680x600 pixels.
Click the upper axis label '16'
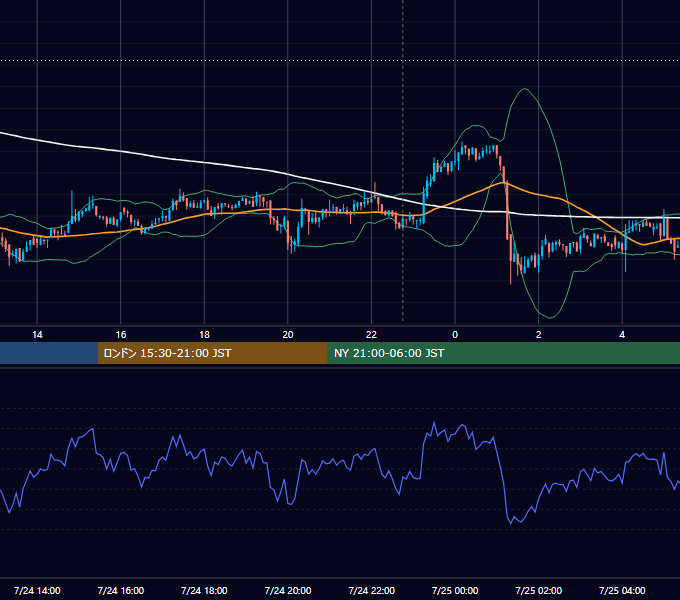click(121, 335)
